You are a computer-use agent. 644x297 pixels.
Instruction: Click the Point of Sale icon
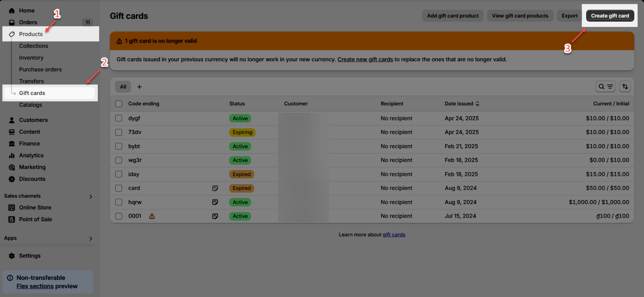click(x=12, y=220)
